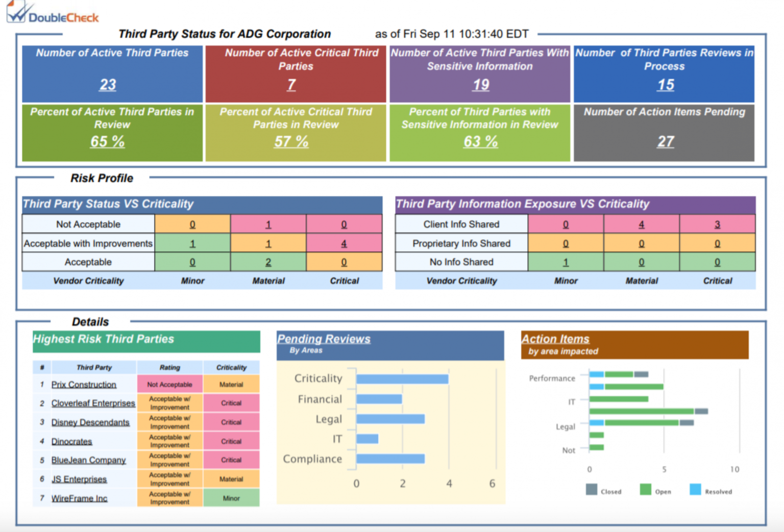Click Third Party Information Exposure VS Criticality header

click(575, 205)
